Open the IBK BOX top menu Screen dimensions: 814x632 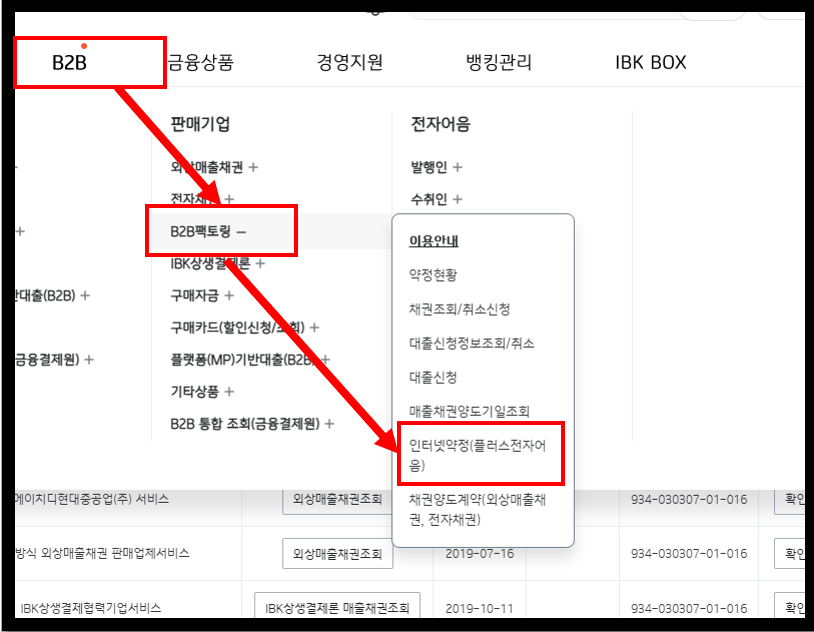(650, 62)
